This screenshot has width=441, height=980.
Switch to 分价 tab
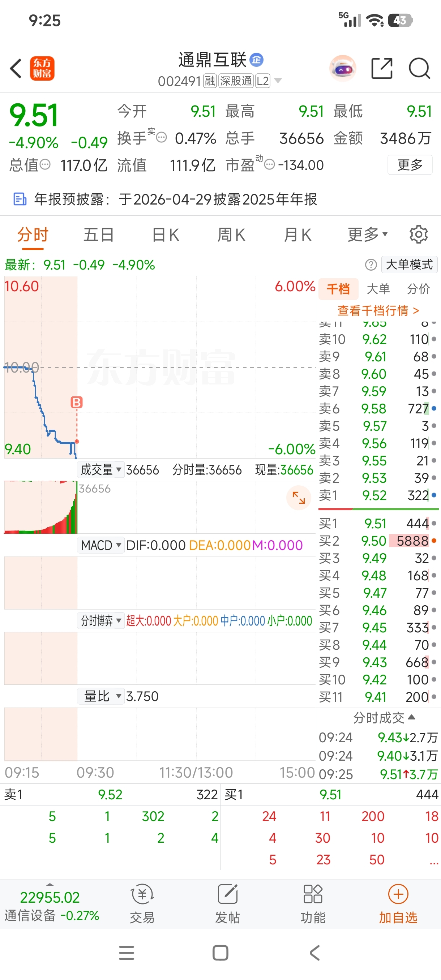click(x=418, y=289)
